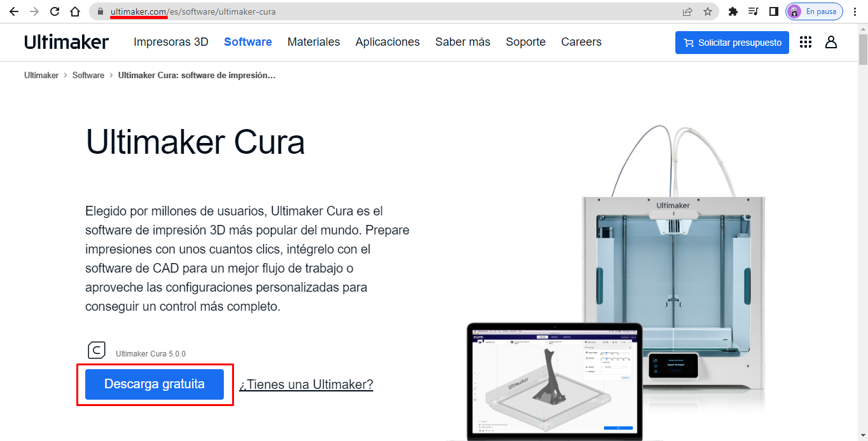Click the 'Ultimaker Cura 5.0.0' version text

(x=151, y=354)
